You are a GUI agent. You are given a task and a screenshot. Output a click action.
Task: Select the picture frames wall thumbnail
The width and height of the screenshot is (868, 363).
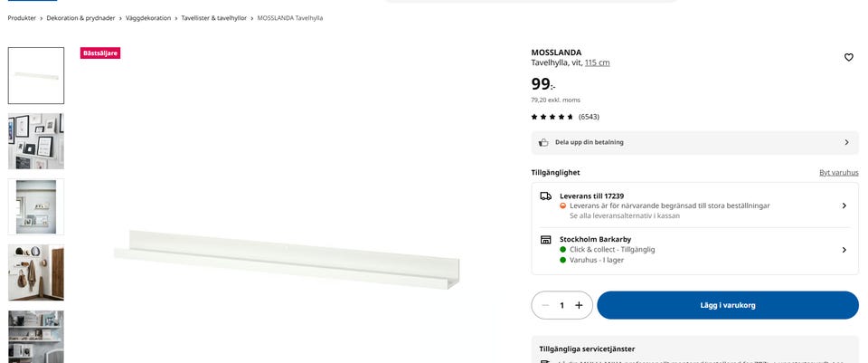tap(36, 141)
